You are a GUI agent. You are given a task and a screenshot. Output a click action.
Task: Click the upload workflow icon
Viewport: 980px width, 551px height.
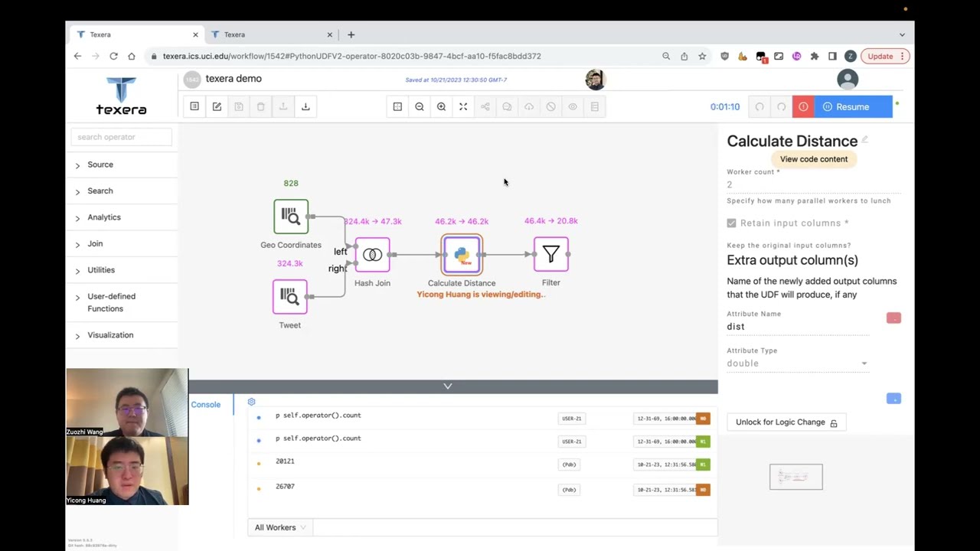tap(283, 106)
